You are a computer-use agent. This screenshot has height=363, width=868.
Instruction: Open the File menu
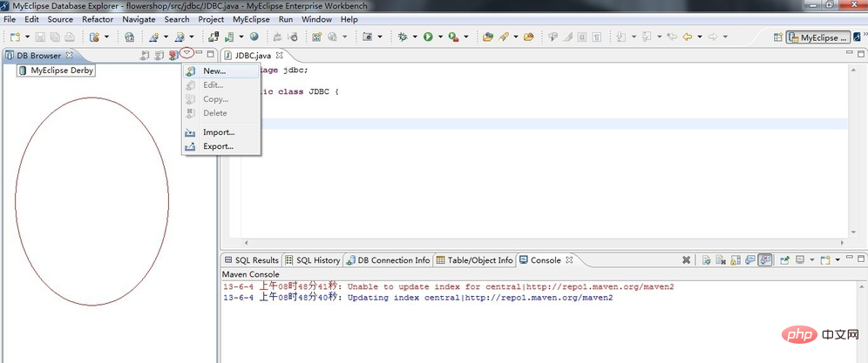[x=10, y=19]
